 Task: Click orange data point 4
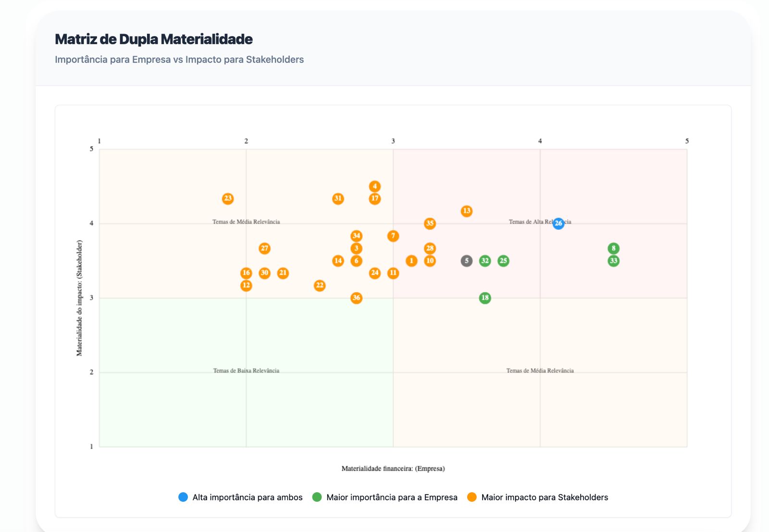coord(375,186)
